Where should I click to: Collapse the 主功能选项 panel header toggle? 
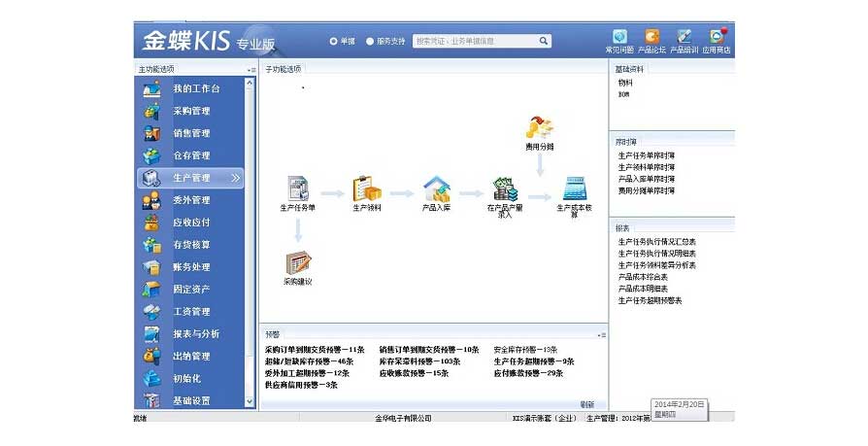(251, 70)
